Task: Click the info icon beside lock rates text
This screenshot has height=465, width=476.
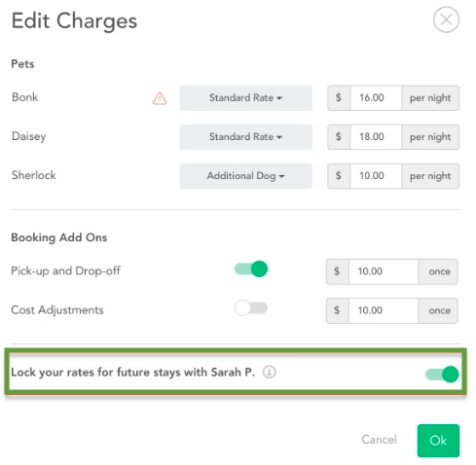Action: (270, 372)
